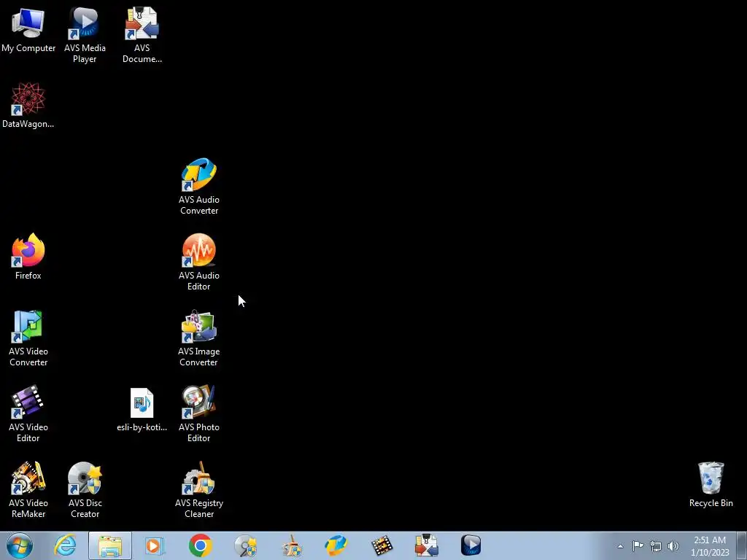
Task: Open the disc creator taskbar icon
Action: [245, 545]
